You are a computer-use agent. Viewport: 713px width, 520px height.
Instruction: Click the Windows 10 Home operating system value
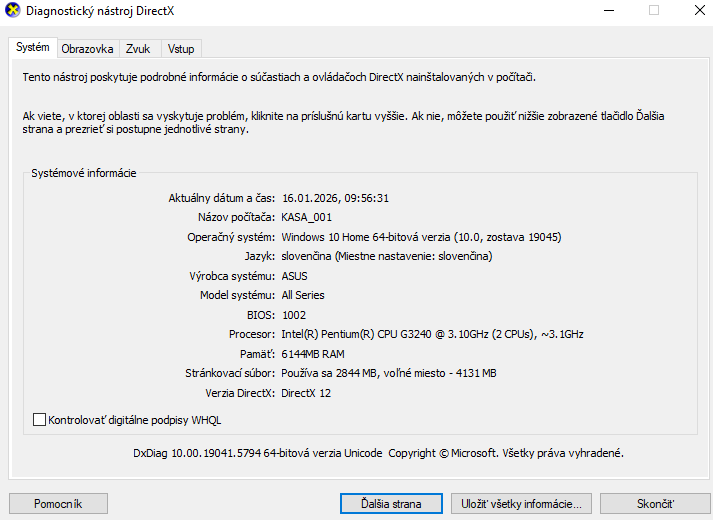click(421, 237)
